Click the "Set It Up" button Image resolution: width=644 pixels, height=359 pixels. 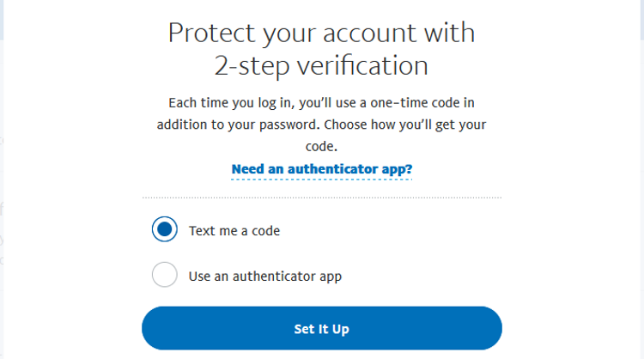tap(321, 329)
